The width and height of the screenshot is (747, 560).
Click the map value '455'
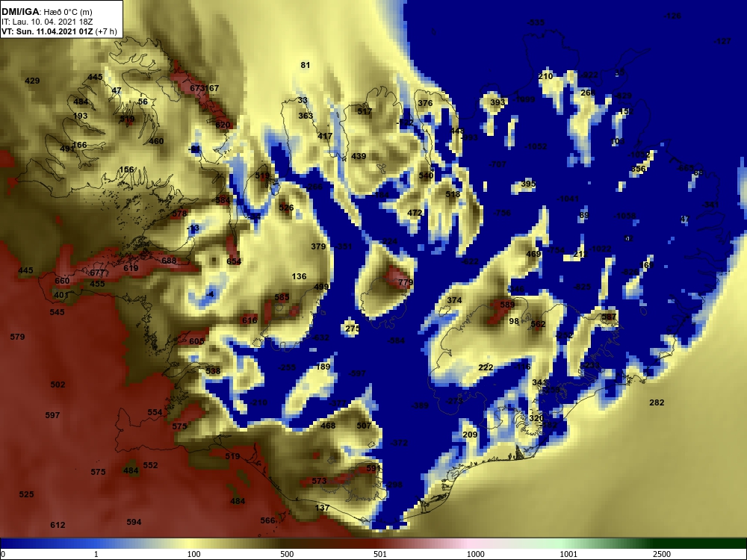click(x=97, y=284)
